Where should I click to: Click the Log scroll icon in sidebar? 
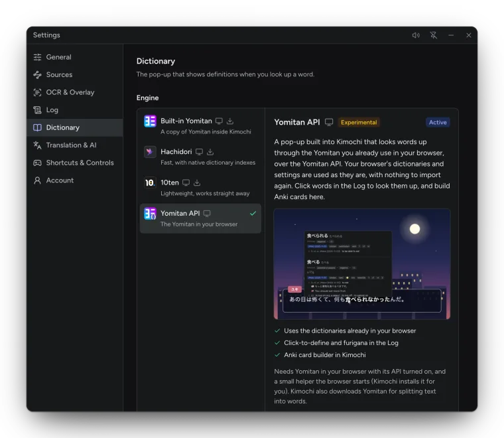(x=37, y=110)
